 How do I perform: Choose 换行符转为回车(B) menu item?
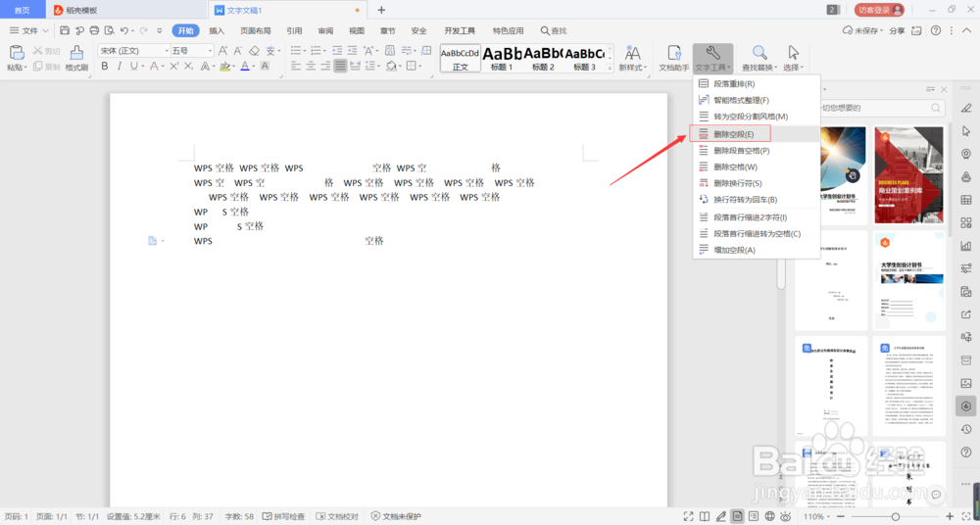click(757, 200)
